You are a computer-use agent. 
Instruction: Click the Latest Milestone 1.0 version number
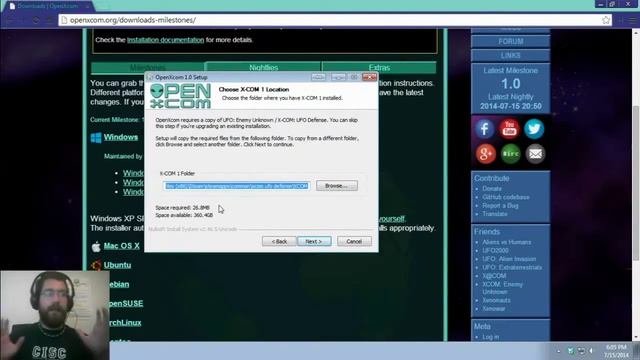coord(511,84)
